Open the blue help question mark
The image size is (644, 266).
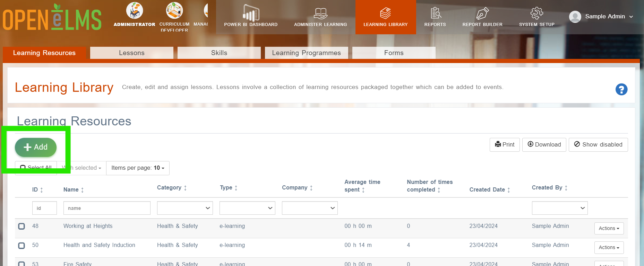(621, 89)
